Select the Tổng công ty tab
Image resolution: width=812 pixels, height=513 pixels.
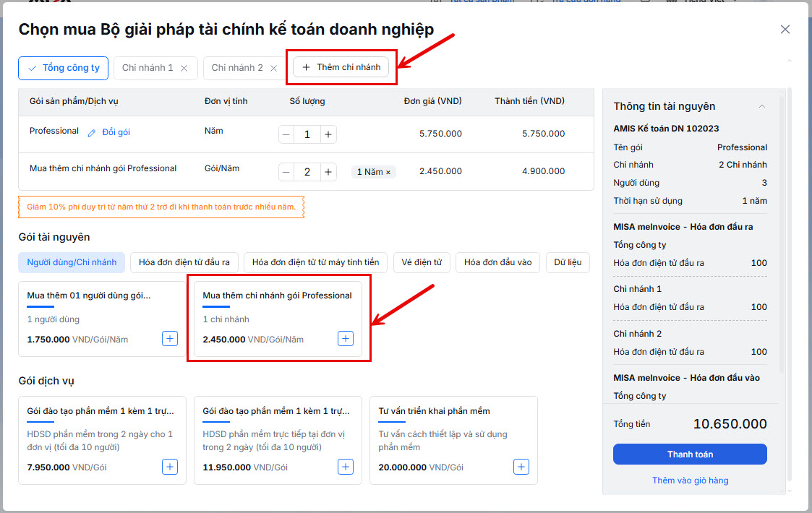point(63,68)
